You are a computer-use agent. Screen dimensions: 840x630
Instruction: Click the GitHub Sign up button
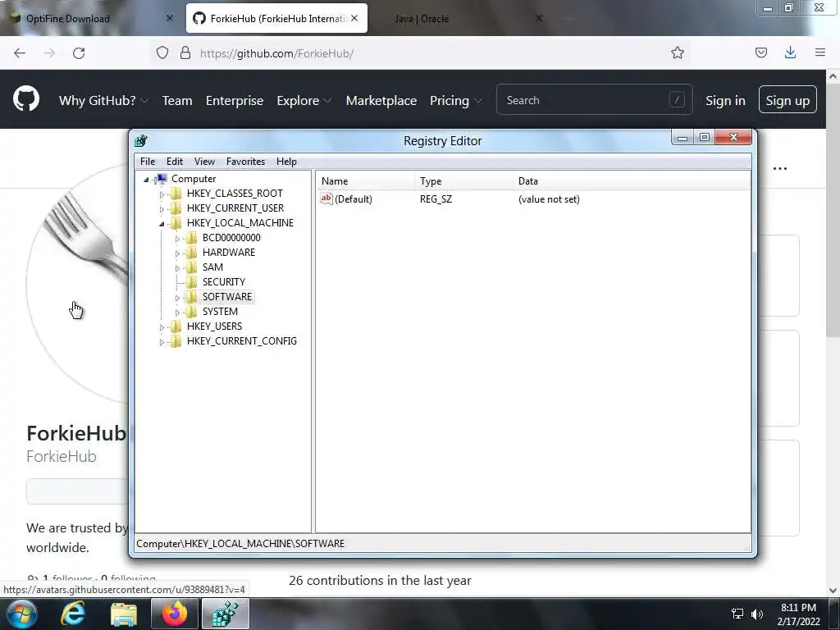(787, 99)
